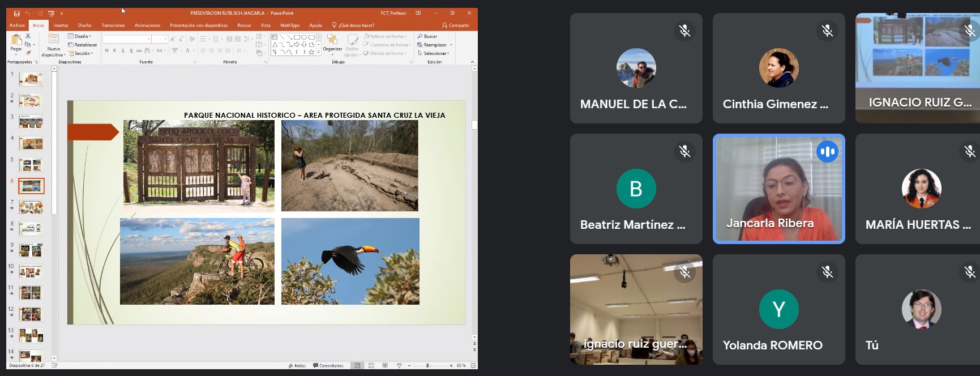Select slide 7 thumbnail in the panel

click(31, 207)
